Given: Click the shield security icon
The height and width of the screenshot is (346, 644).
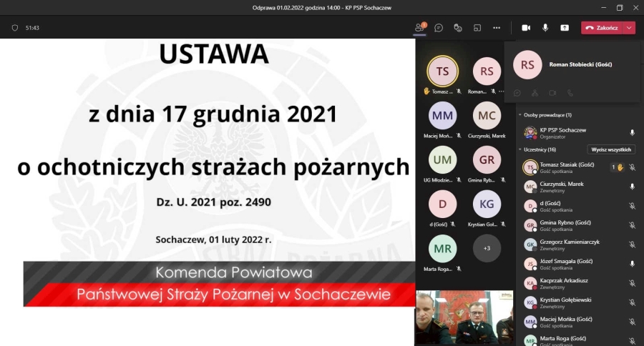Looking at the screenshot, I should pyautogui.click(x=14, y=28).
